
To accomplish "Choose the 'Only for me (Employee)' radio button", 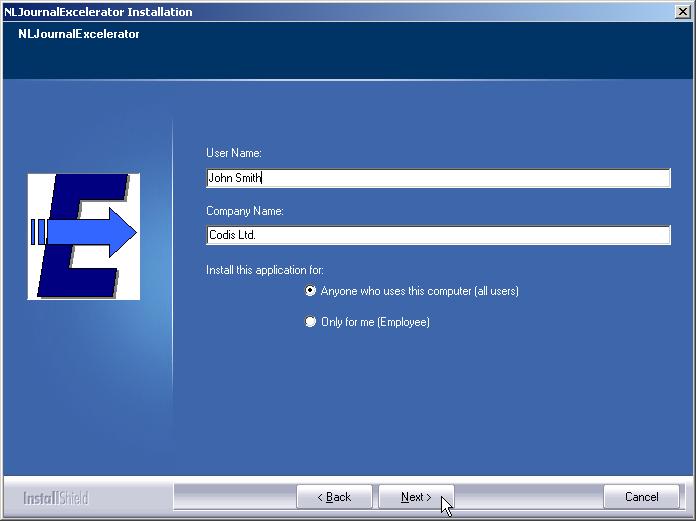I will tap(310, 322).
